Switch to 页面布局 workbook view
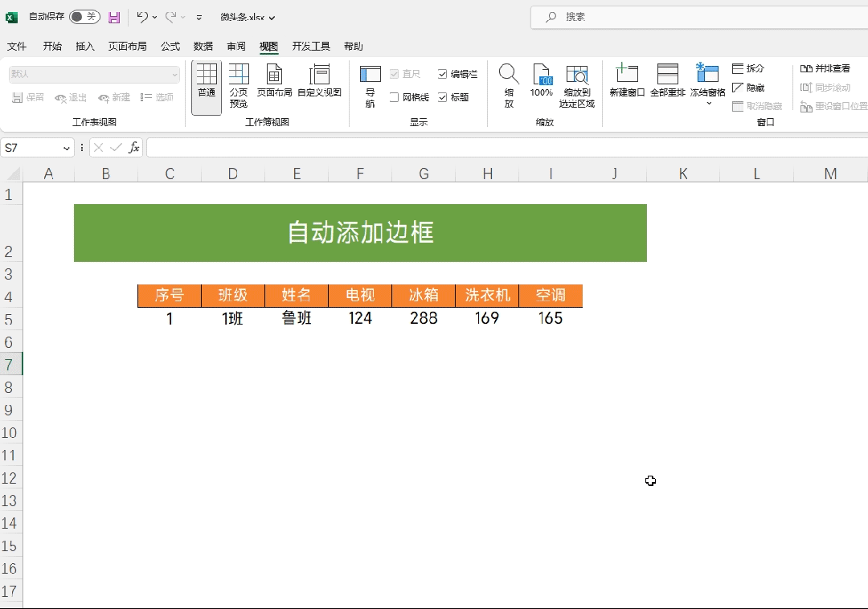Viewport: 868px width, 609px height. click(274, 81)
